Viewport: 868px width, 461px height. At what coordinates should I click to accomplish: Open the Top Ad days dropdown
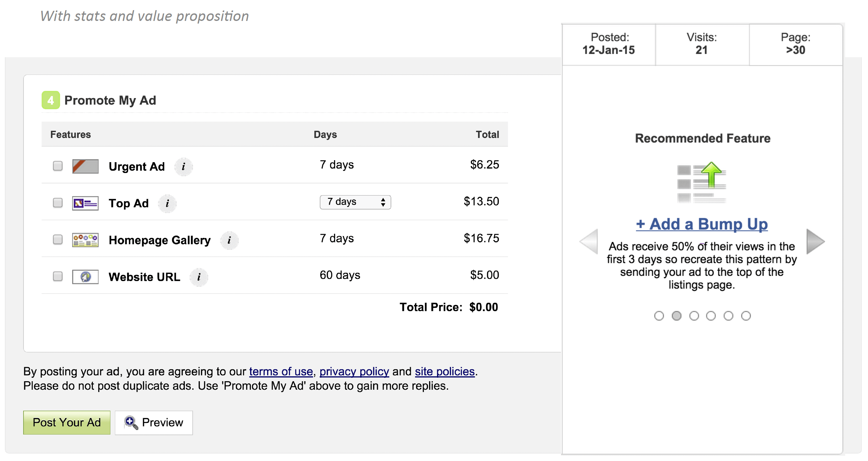[355, 202]
